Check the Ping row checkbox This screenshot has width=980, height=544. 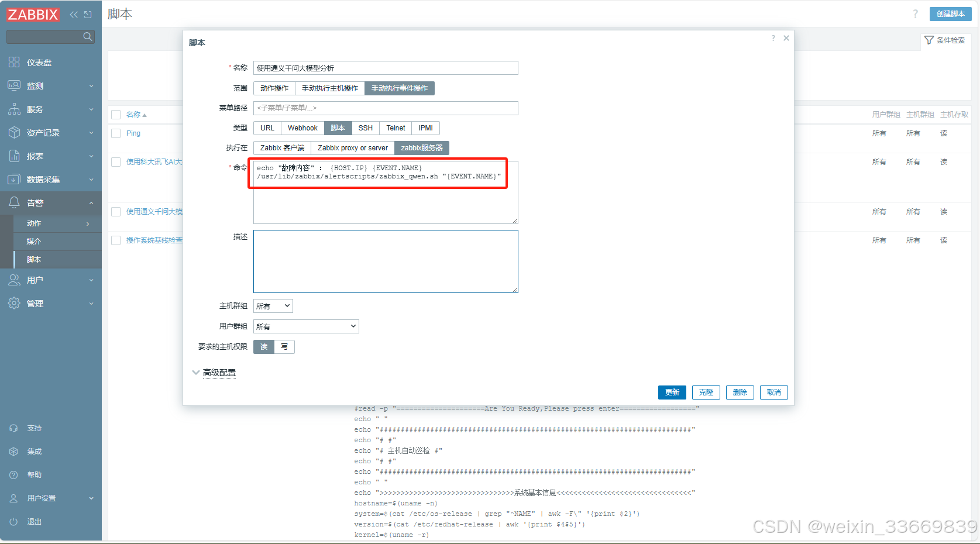(116, 133)
